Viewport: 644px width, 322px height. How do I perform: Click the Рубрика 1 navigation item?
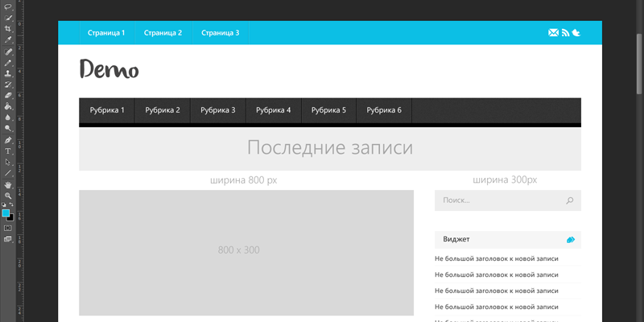tap(107, 110)
